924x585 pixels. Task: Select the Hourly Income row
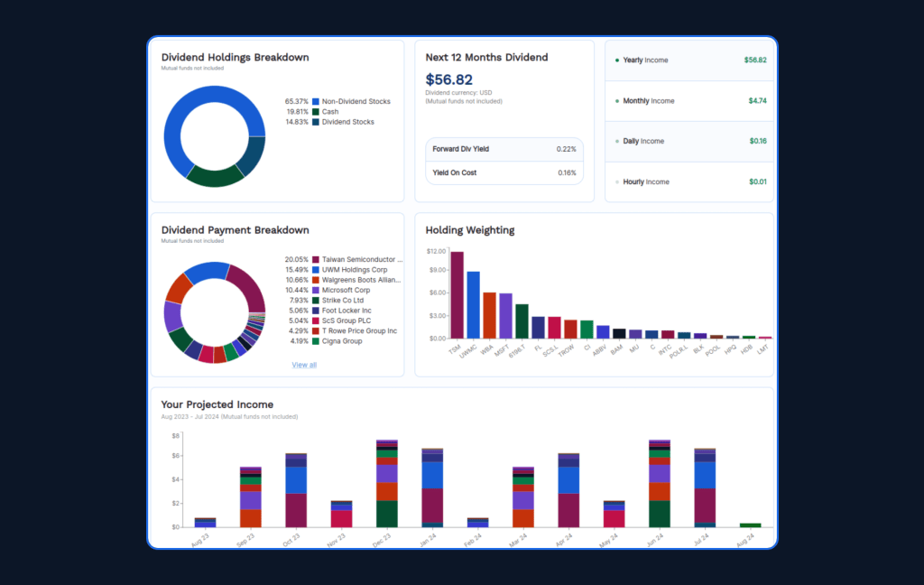click(x=689, y=181)
